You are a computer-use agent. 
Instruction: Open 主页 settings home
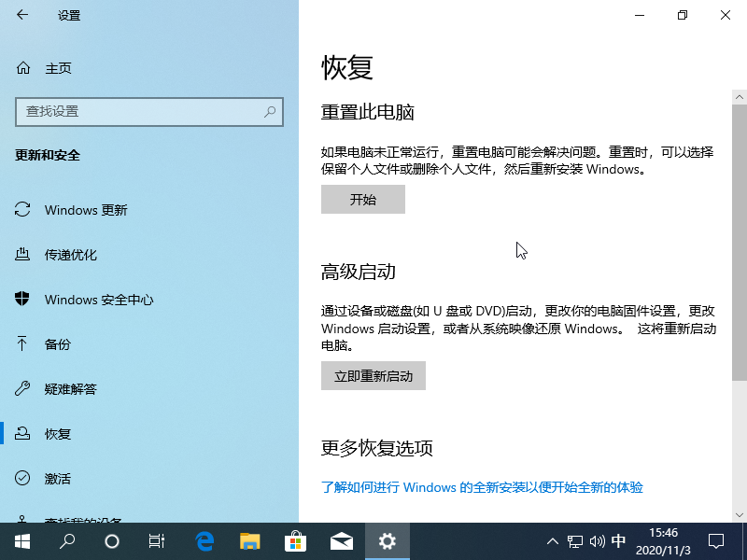pos(56,67)
